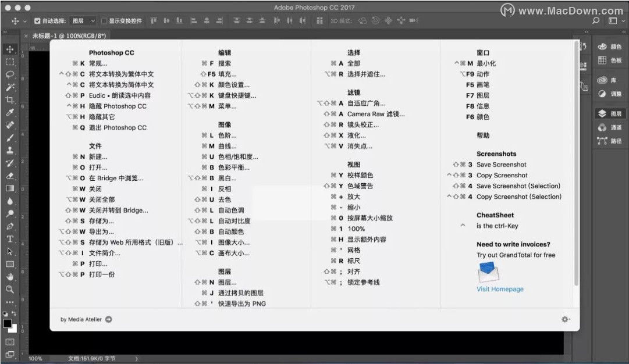Select the Healing Brush tool
The image size is (629, 364).
pyautogui.click(x=10, y=125)
